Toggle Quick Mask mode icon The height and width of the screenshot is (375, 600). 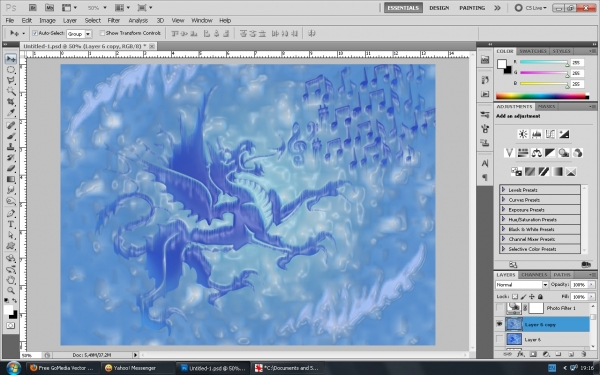[x=11, y=326]
